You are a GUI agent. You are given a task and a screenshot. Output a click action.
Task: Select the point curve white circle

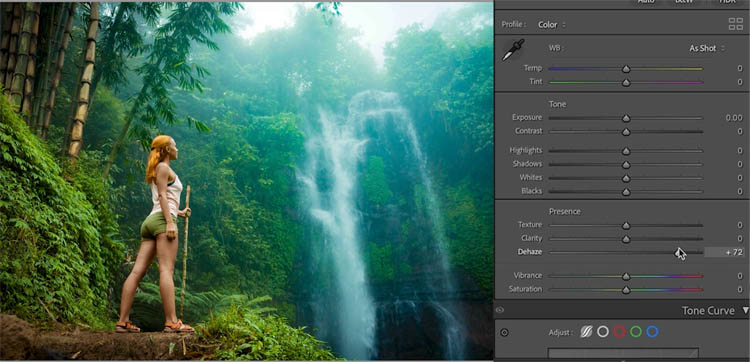point(603,331)
